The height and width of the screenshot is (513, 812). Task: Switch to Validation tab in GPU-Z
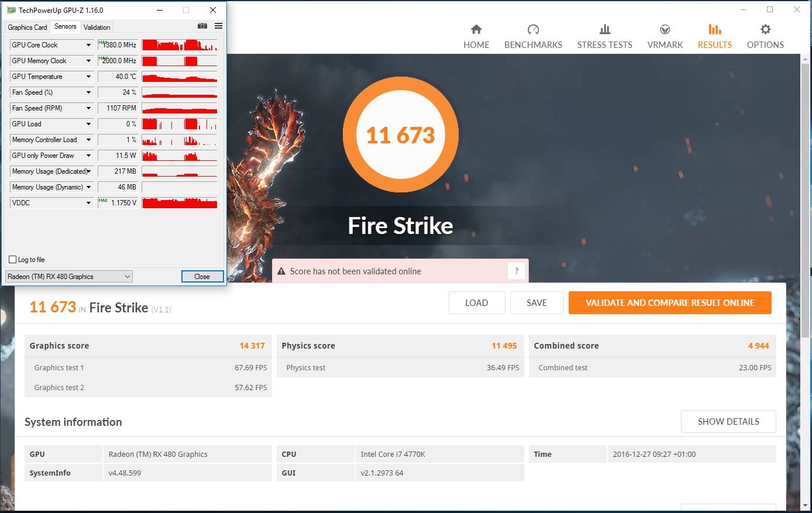[x=97, y=27]
